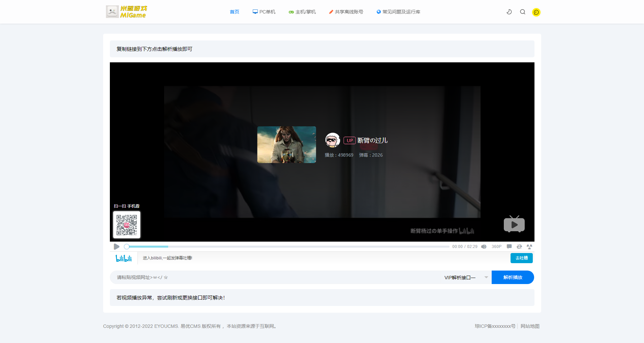Focus the video URL input field
The image size is (644, 343).
(275, 277)
